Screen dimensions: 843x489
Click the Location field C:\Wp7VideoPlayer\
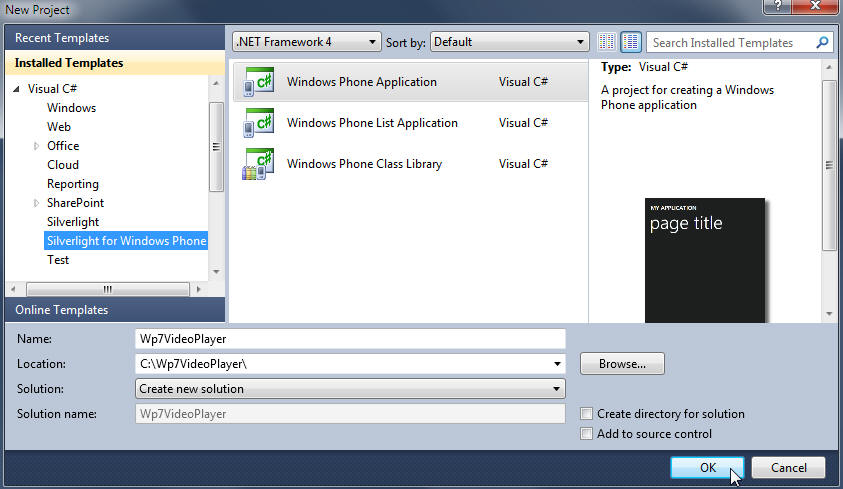350,364
